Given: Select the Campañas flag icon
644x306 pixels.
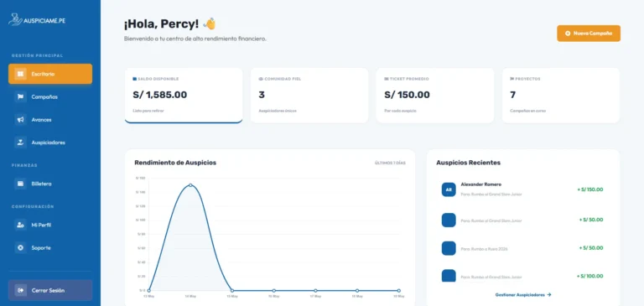Looking at the screenshot, I should point(20,97).
